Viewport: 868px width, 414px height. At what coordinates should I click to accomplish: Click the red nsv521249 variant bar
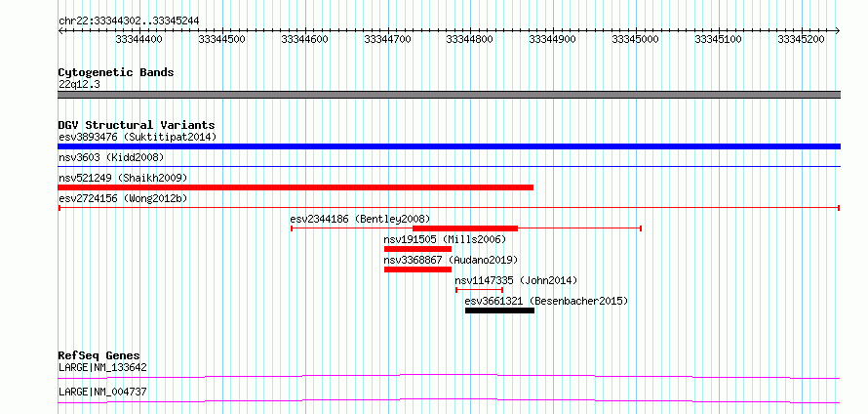coord(296,187)
